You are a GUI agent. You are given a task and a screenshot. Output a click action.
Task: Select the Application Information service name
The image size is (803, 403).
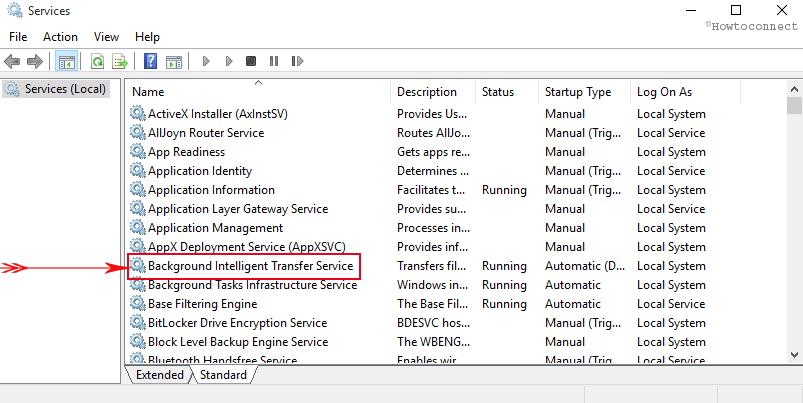[212, 189]
